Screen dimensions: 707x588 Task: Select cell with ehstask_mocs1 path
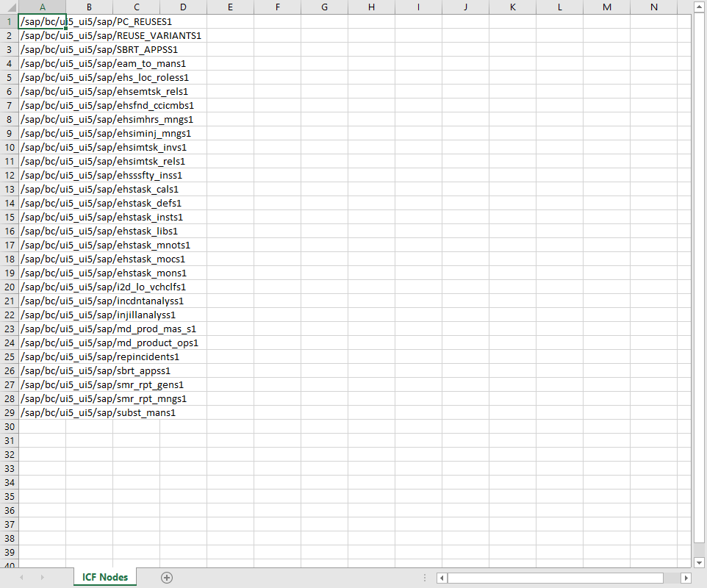43,259
